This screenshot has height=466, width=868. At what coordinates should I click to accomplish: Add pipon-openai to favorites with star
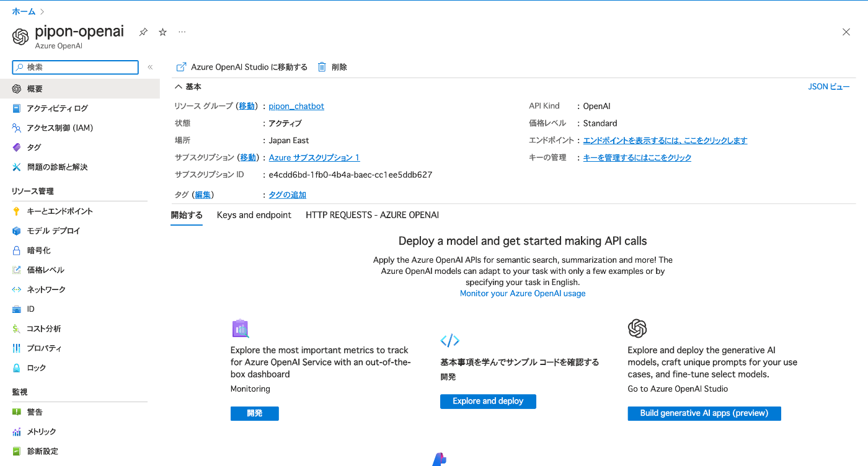[162, 32]
